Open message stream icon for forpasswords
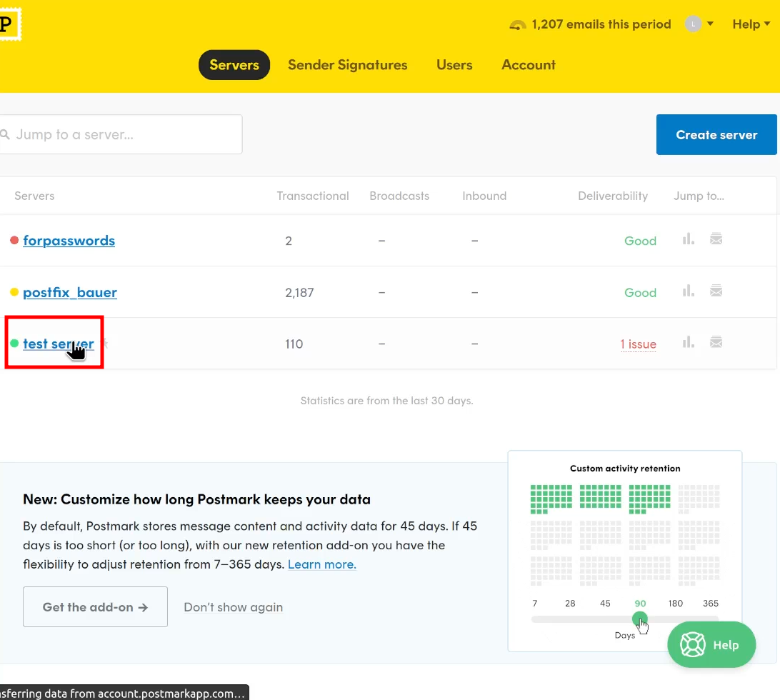The image size is (780, 700). (716, 239)
